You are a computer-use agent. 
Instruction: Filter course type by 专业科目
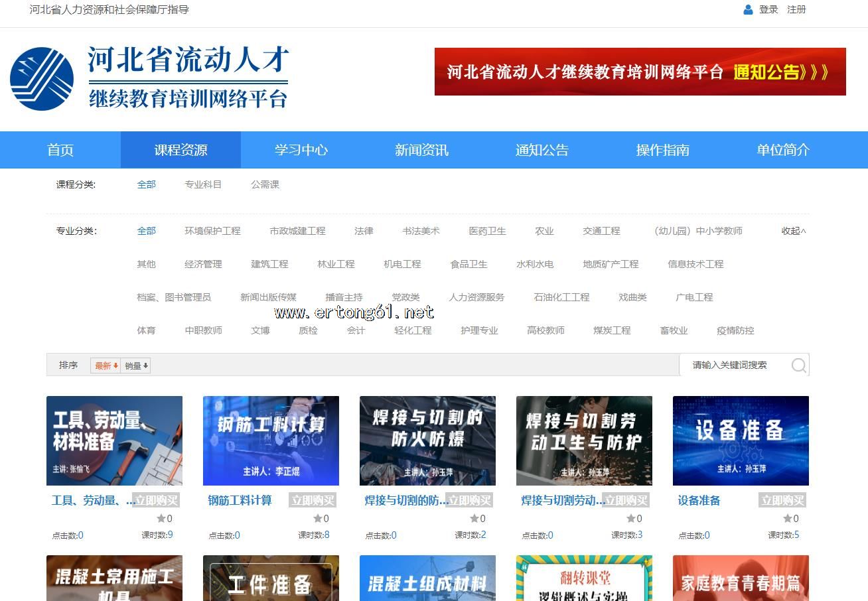pyautogui.click(x=203, y=184)
